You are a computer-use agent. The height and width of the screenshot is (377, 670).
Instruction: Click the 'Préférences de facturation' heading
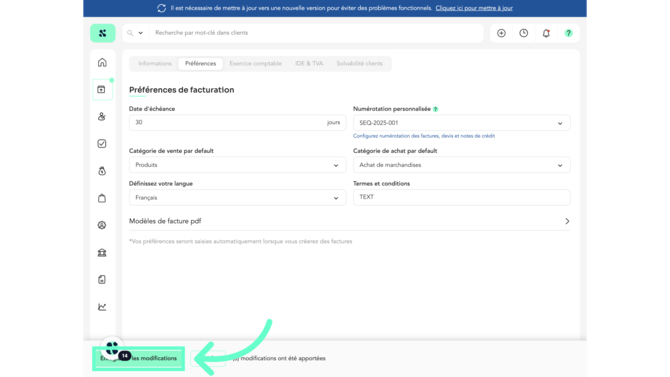182,90
